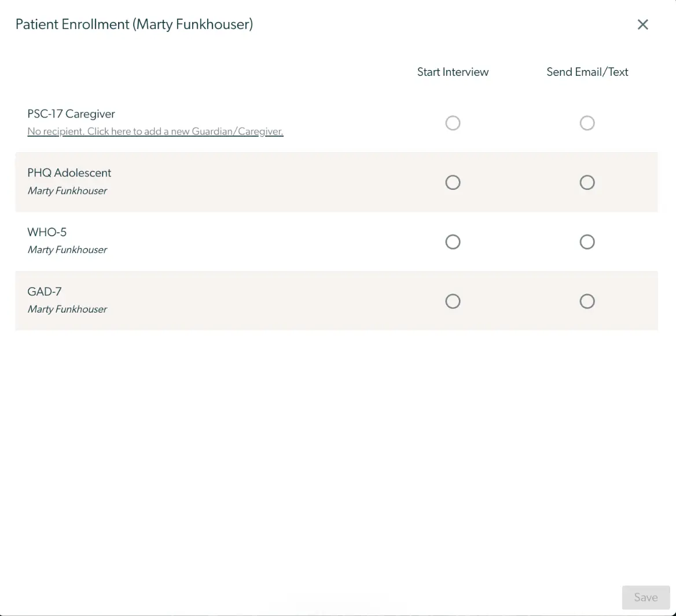Select Start Interview for GAD-7

coord(453,301)
